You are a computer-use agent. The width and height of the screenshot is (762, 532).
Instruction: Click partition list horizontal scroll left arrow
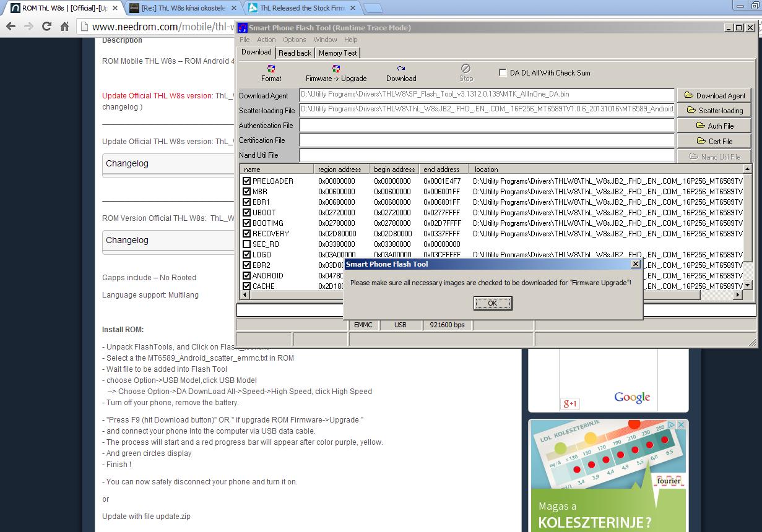pos(245,296)
